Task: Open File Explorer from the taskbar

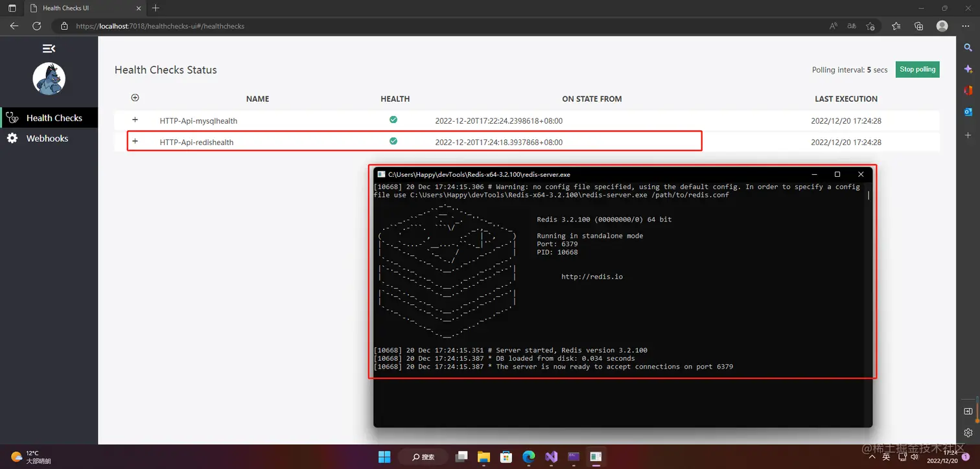Action: click(x=484, y=456)
